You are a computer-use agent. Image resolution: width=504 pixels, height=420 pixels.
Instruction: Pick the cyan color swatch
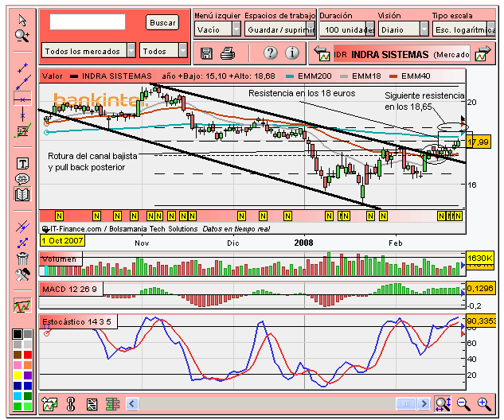18,396
